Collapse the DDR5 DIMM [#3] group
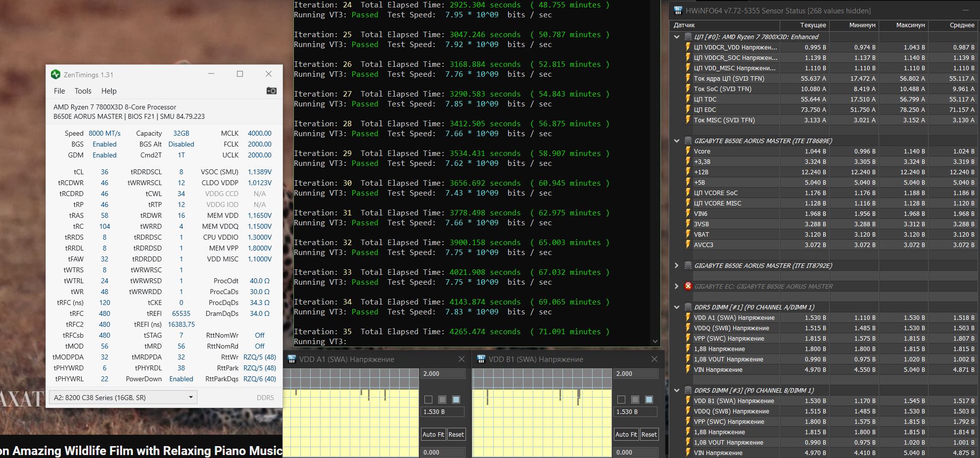The width and height of the screenshot is (980, 458). pyautogui.click(x=677, y=390)
